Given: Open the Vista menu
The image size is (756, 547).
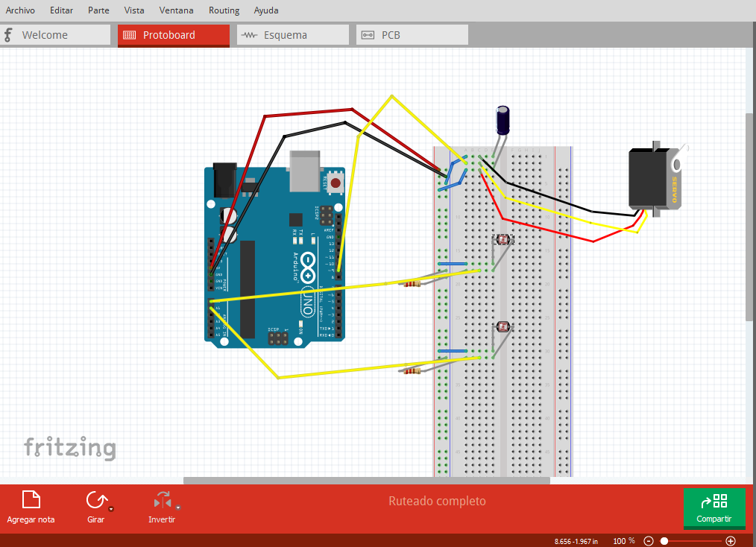Looking at the screenshot, I should tap(134, 10).
